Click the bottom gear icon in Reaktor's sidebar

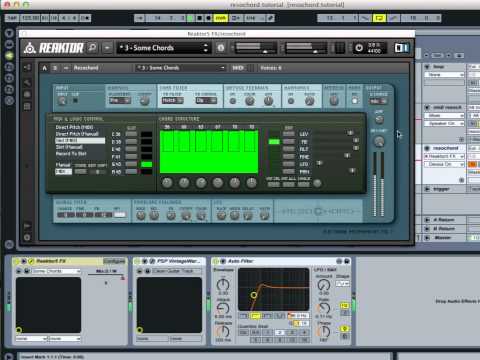tap(27, 237)
